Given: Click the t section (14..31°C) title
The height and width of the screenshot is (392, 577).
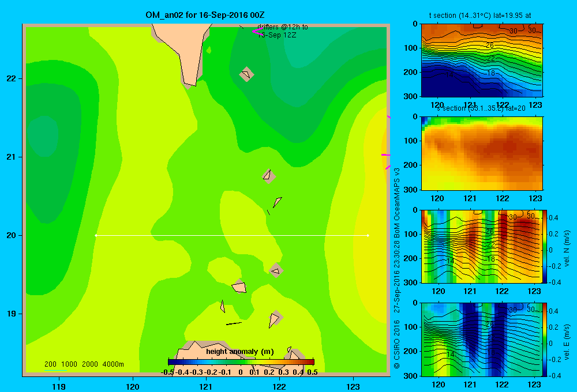Looking at the screenshot, I should click(480, 16).
